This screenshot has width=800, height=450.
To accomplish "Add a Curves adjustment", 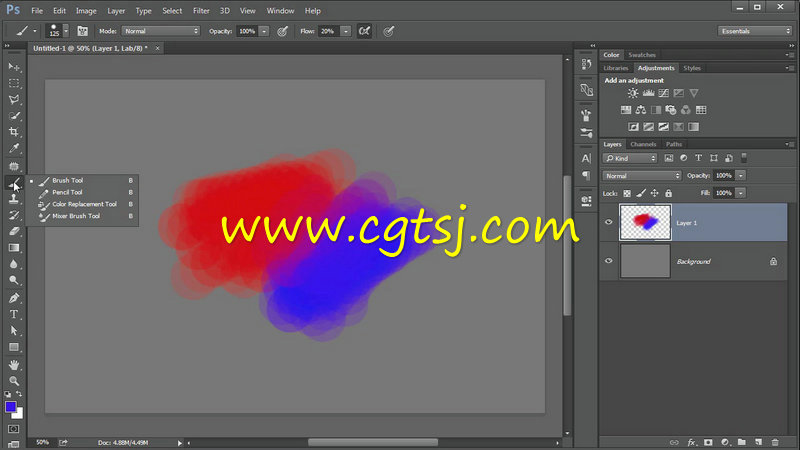I will click(x=663, y=93).
